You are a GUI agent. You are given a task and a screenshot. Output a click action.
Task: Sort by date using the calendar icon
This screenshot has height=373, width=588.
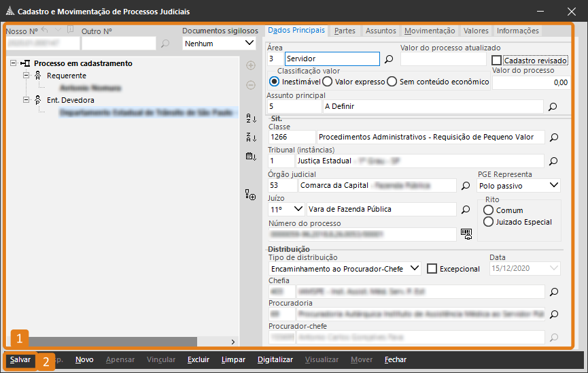(250, 157)
